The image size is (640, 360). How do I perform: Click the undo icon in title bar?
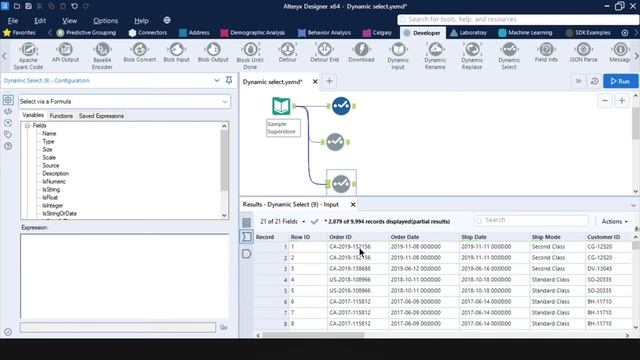[74, 6]
